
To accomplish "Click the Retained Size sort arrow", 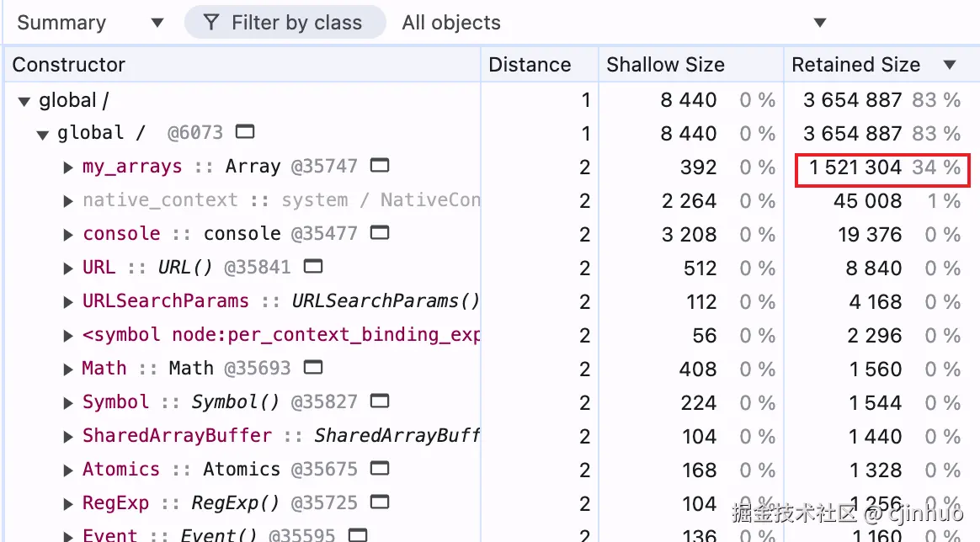I will pyautogui.click(x=950, y=65).
